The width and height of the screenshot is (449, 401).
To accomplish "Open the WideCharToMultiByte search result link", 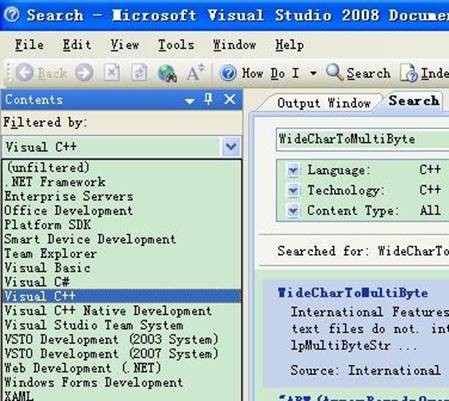I will [353, 293].
